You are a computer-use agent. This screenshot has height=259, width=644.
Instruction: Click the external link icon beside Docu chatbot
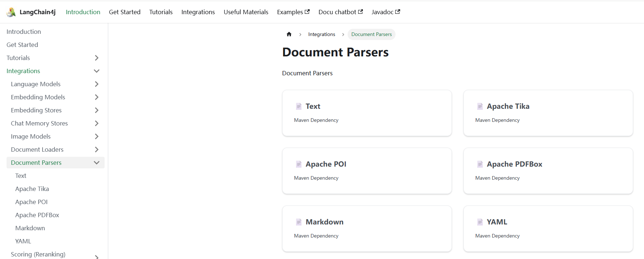(x=360, y=12)
